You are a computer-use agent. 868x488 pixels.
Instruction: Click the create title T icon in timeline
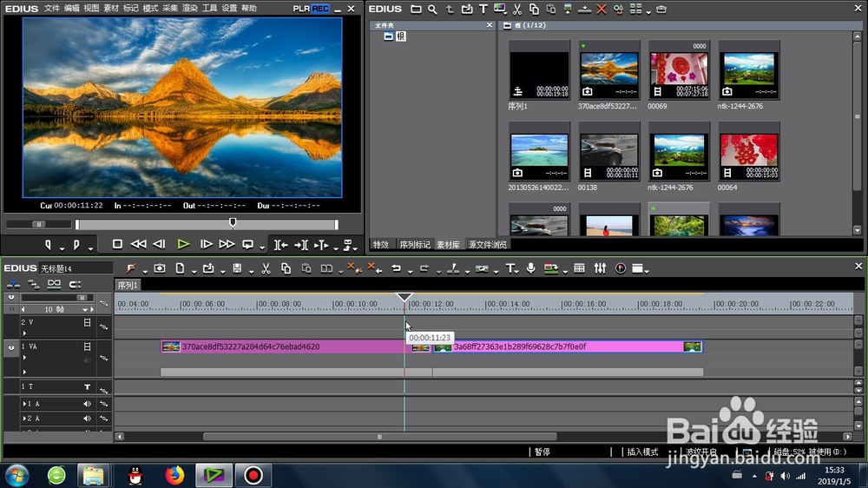[x=510, y=268]
